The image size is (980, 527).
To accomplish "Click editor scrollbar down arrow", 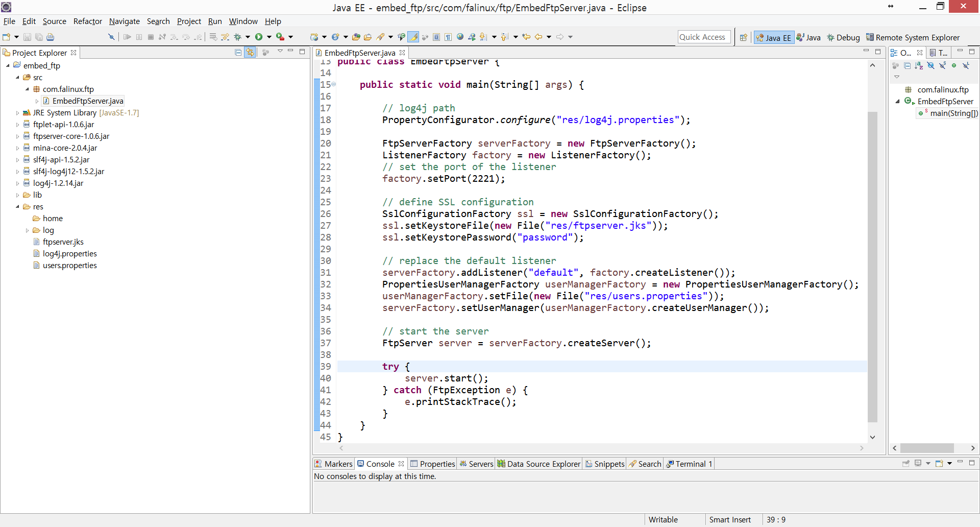I will pyautogui.click(x=872, y=437).
